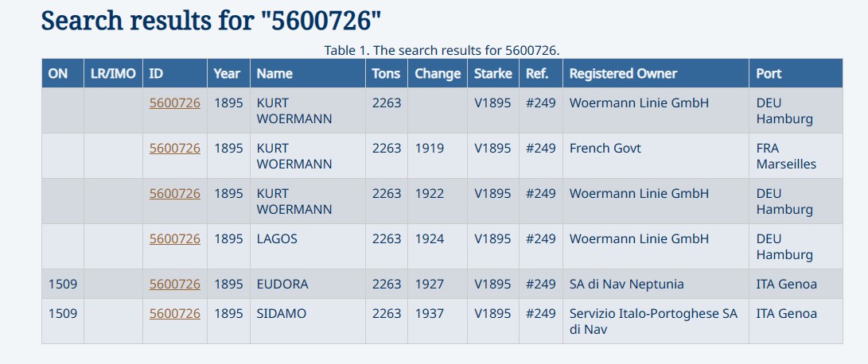Click the Table 1 caption text

pos(442,50)
